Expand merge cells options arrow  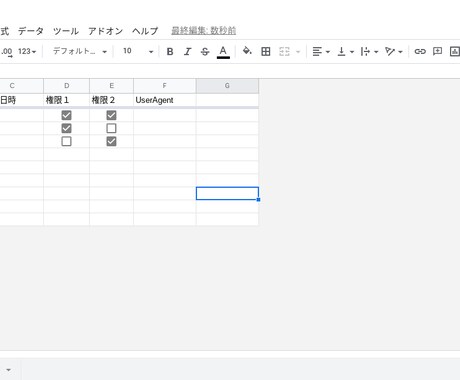[x=298, y=52]
